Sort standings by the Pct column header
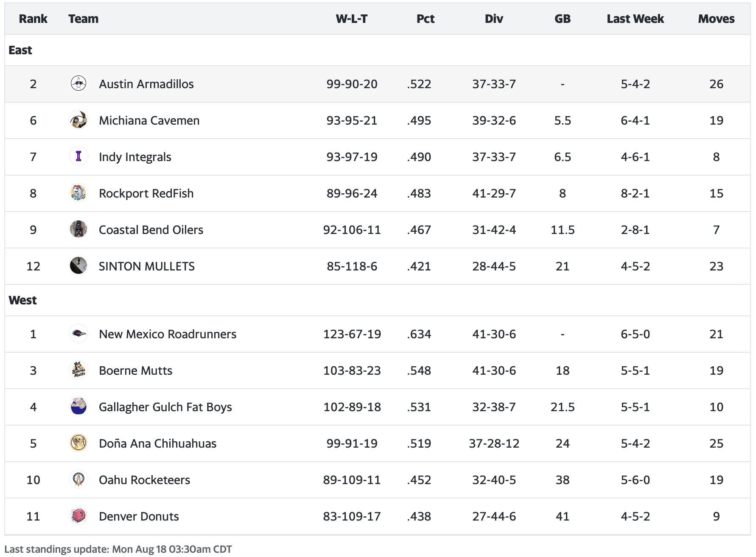 tap(425, 19)
